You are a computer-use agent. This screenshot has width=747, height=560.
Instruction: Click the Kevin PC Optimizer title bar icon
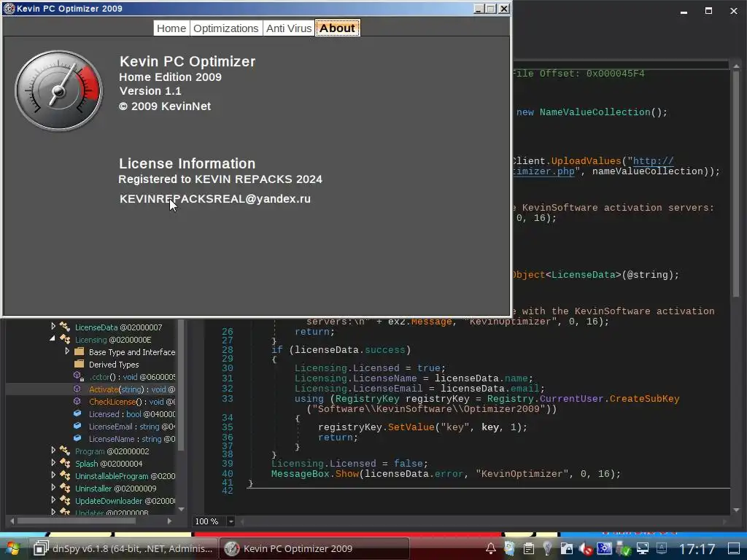[x=9, y=9]
